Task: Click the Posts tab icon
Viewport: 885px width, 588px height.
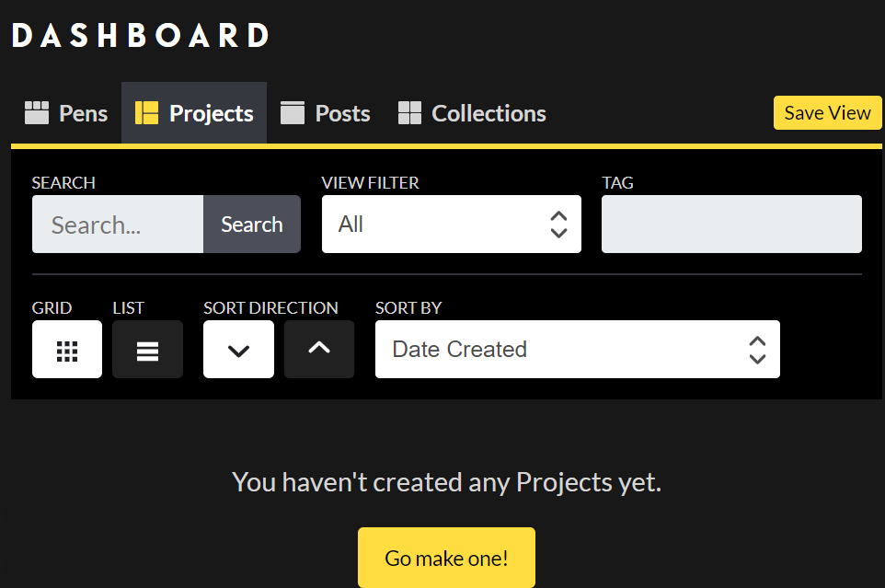Action: [x=293, y=113]
